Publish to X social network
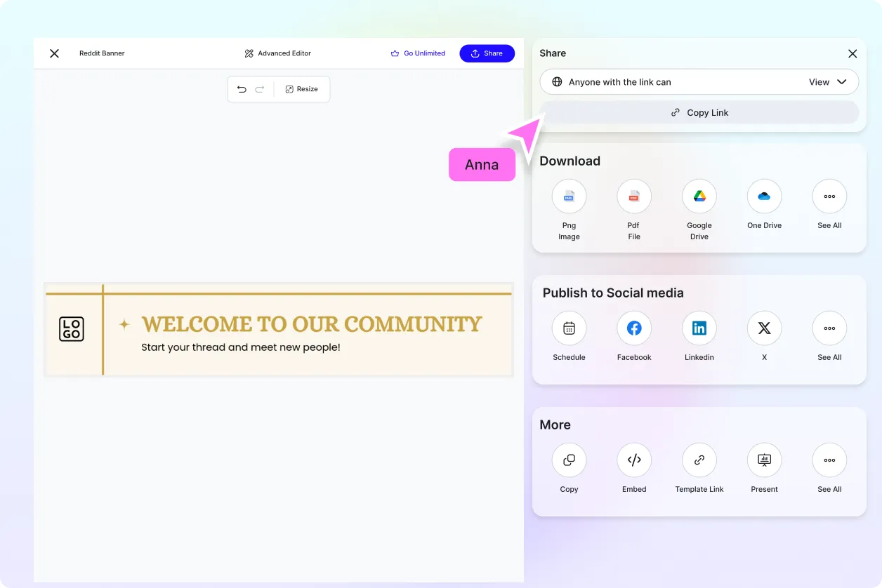The width and height of the screenshot is (882, 588). pyautogui.click(x=764, y=328)
